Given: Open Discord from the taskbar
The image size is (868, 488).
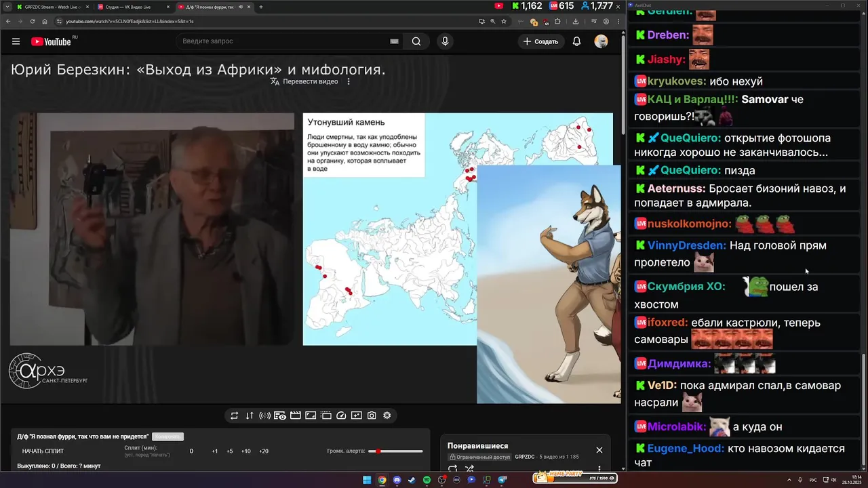Looking at the screenshot, I should coord(397,480).
